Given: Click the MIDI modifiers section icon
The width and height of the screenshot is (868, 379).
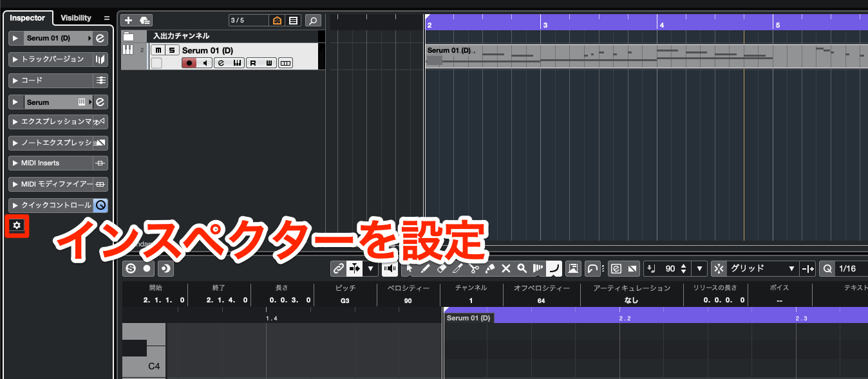Looking at the screenshot, I should point(100,184).
